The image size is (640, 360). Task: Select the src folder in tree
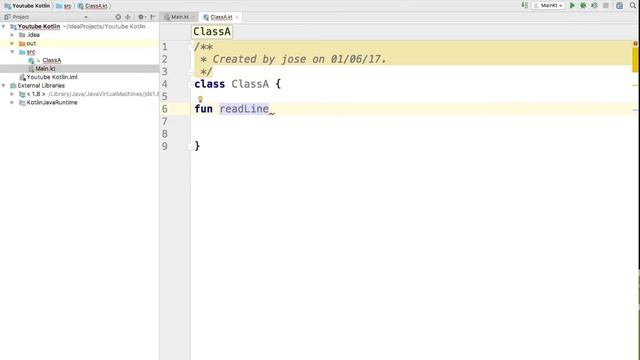pos(31,52)
